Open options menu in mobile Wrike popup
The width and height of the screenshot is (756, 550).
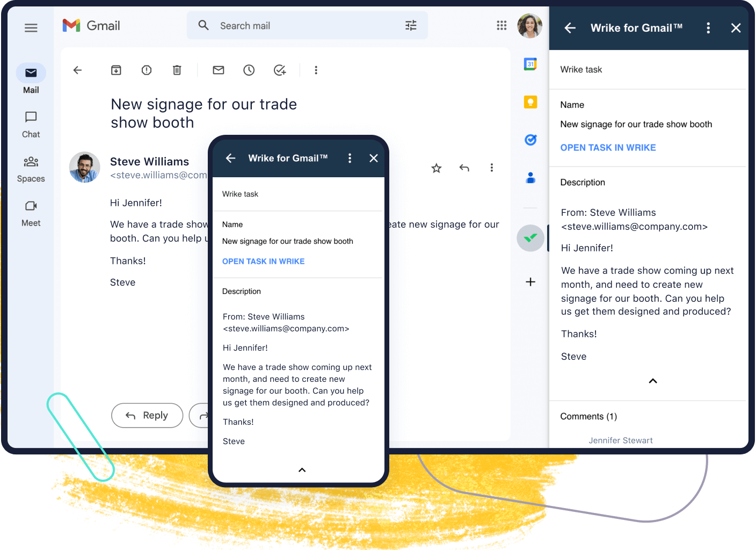pyautogui.click(x=350, y=158)
